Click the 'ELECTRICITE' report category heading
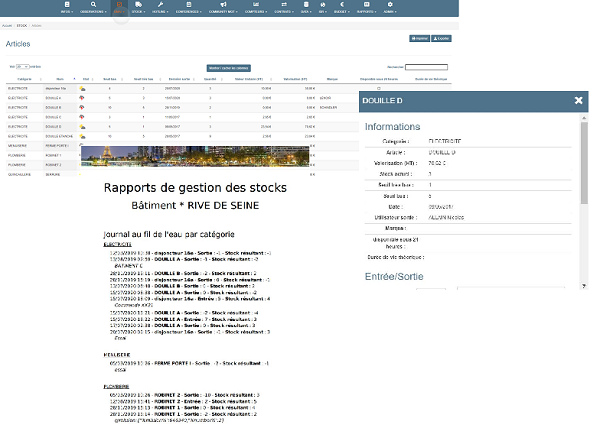This screenshot has width=600, height=441. pyautogui.click(x=117, y=244)
